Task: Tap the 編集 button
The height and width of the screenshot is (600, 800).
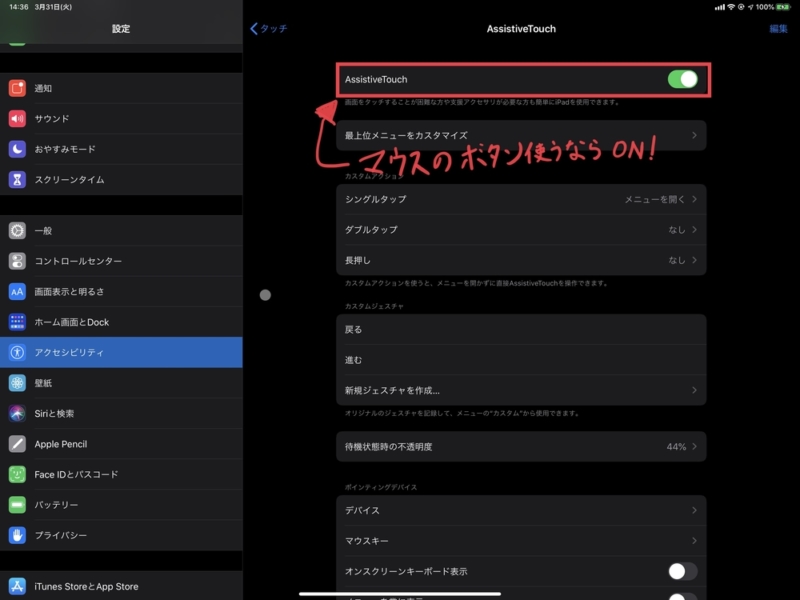Action: pos(778,29)
